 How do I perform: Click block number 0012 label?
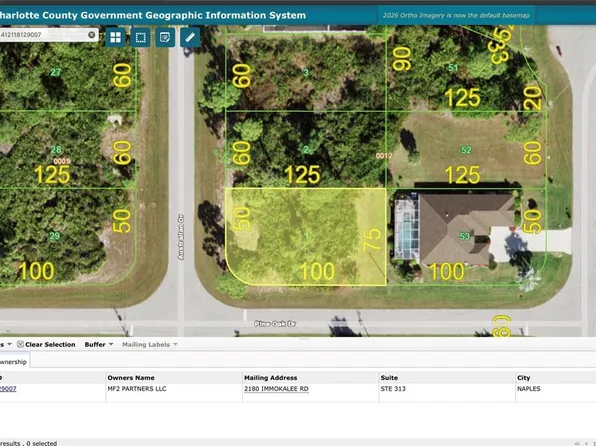click(x=384, y=156)
